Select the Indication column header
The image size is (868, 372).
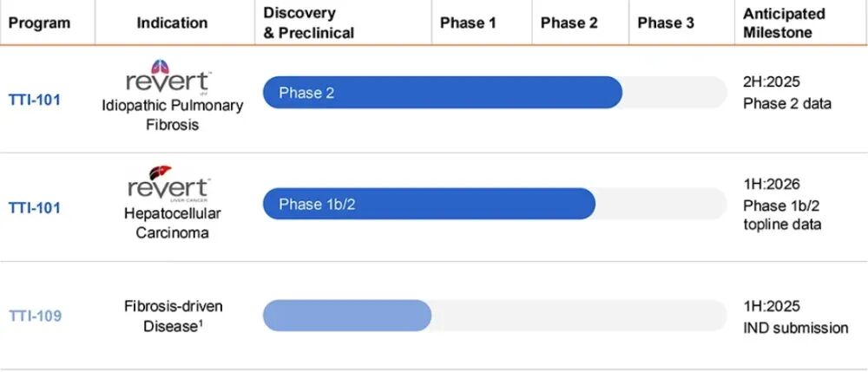point(172,23)
